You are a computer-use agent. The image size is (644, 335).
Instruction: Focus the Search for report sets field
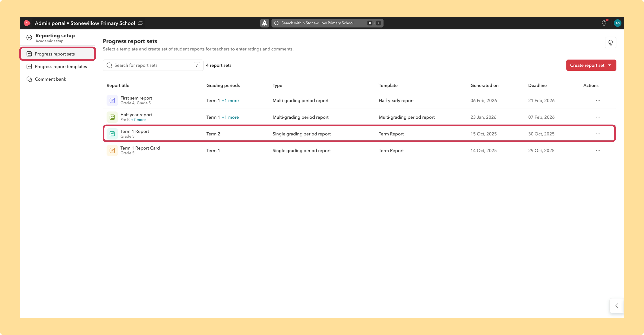(x=153, y=65)
